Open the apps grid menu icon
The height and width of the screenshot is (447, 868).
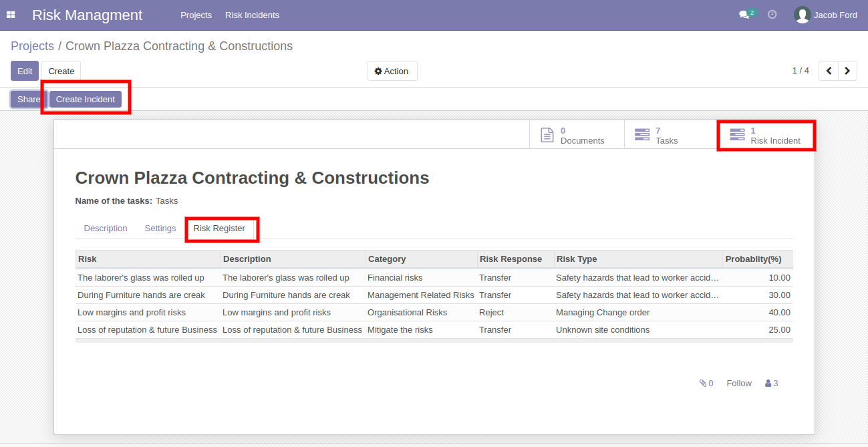coord(11,15)
